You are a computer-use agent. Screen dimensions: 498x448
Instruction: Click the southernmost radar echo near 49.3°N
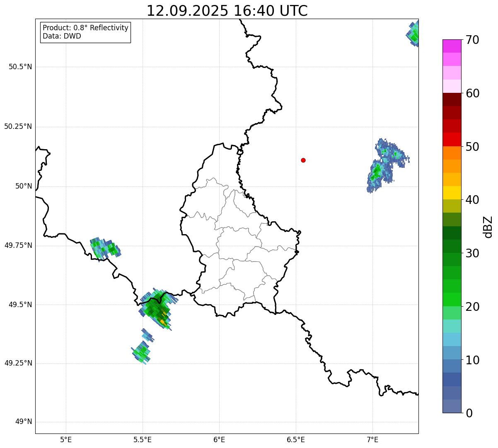pos(142,353)
